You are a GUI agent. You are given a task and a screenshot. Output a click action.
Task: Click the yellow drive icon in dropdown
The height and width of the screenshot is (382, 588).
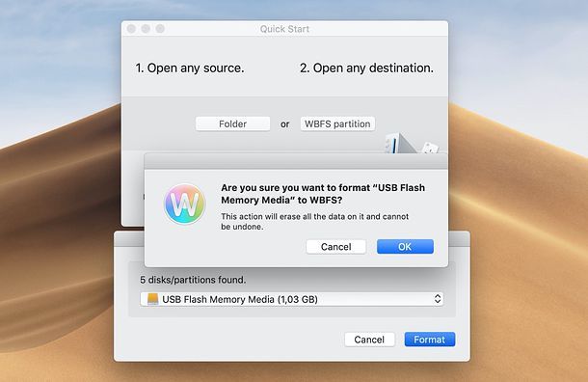click(152, 299)
